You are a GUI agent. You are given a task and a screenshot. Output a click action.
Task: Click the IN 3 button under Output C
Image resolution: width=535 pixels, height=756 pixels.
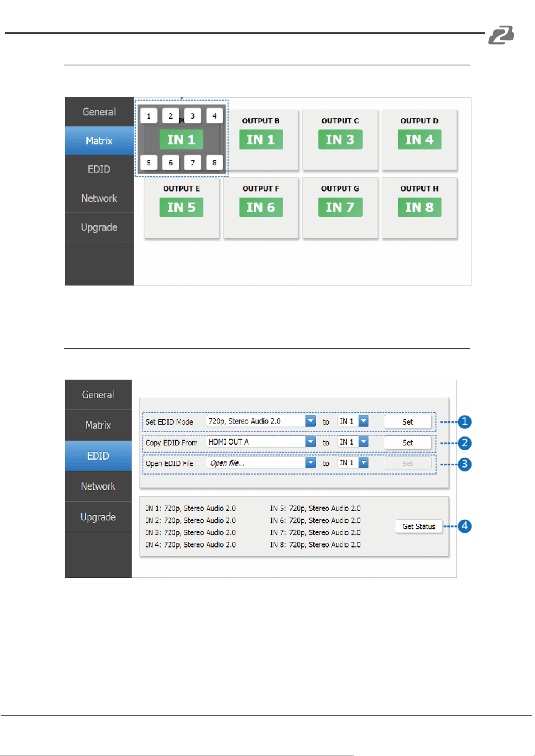[340, 139]
